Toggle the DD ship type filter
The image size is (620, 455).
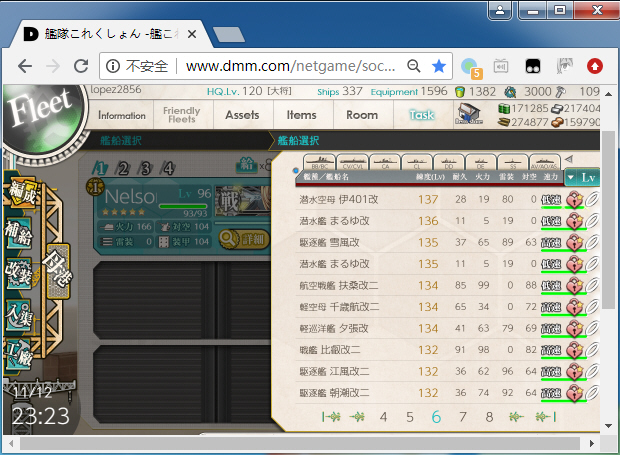point(449,162)
